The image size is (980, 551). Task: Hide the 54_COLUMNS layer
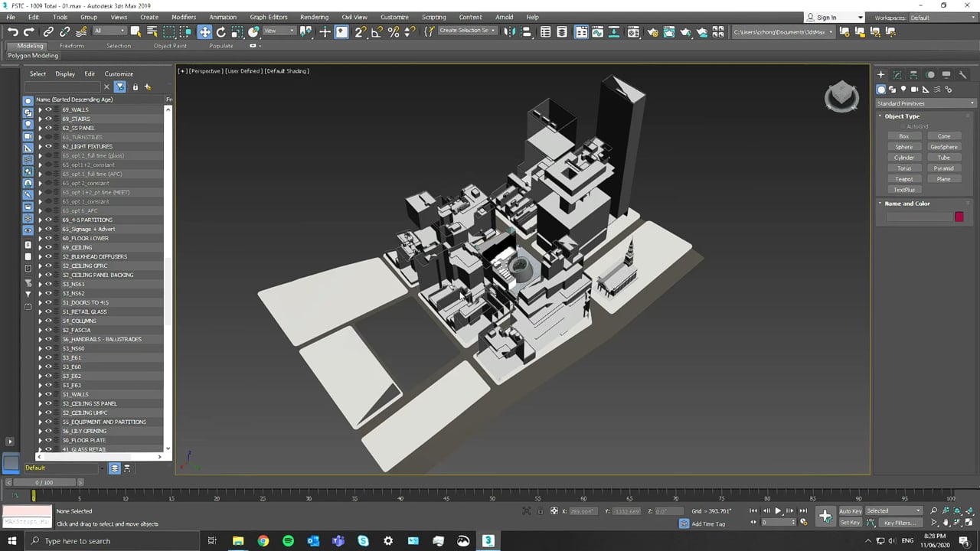[x=49, y=321]
